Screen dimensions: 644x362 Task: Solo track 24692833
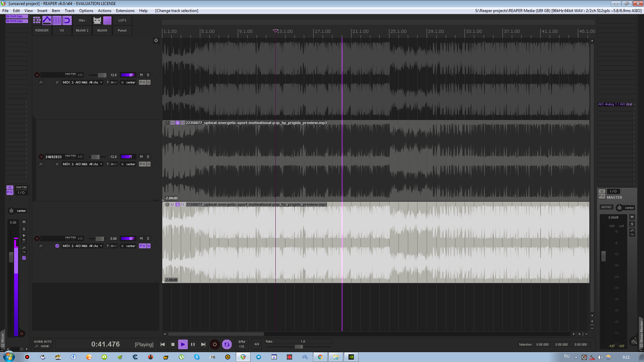point(148,157)
